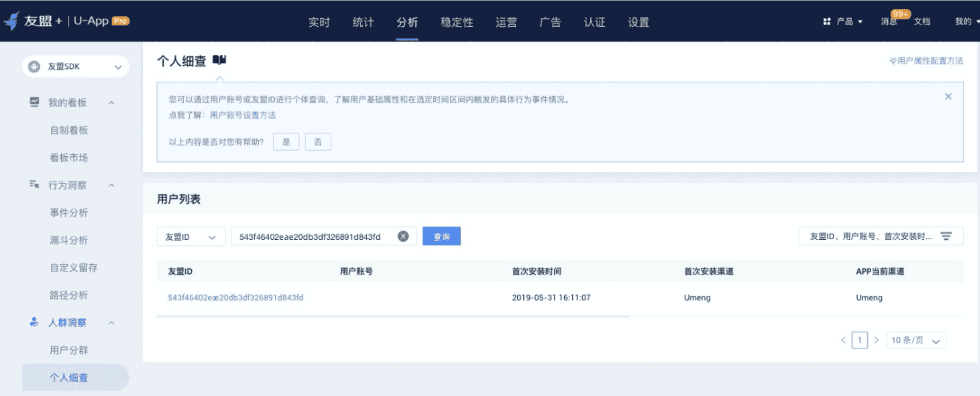
Task: Switch to the 实时 tab
Action: coord(319,22)
